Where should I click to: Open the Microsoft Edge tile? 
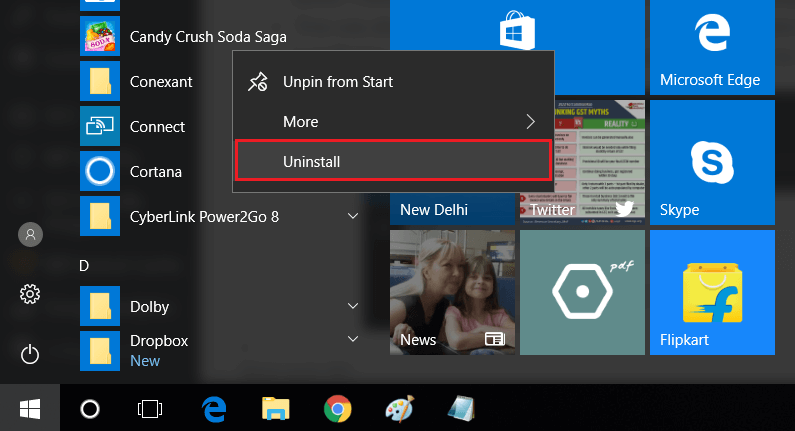[712, 47]
